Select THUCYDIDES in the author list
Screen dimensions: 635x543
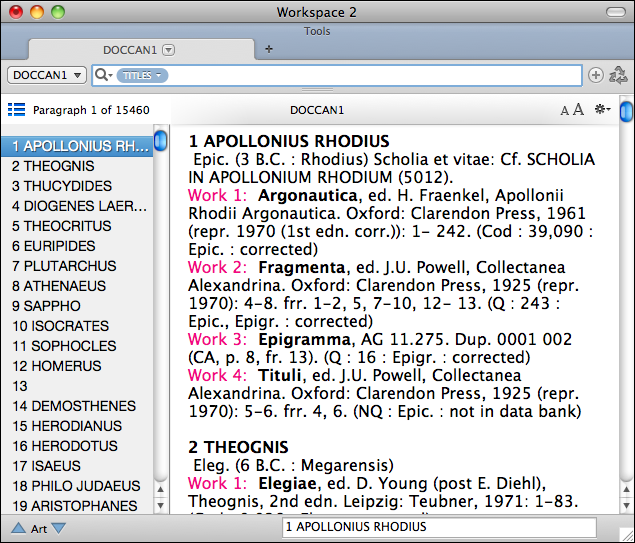62,186
